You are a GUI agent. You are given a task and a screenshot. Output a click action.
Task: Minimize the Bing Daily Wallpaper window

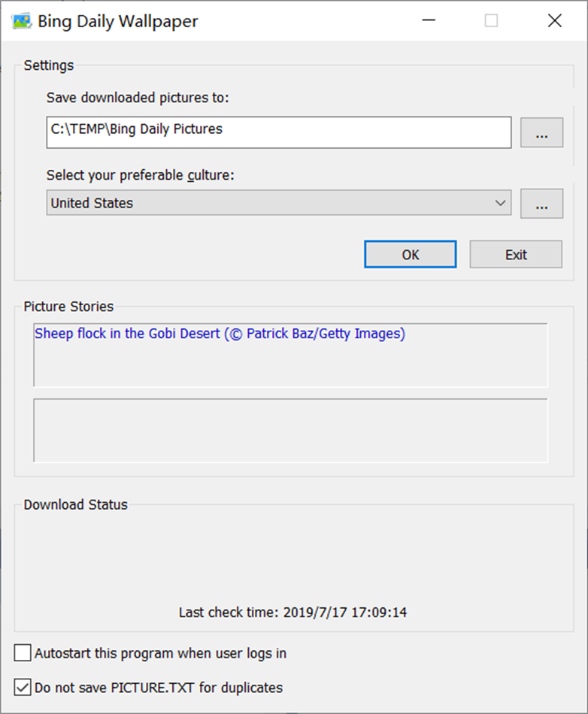click(x=428, y=21)
